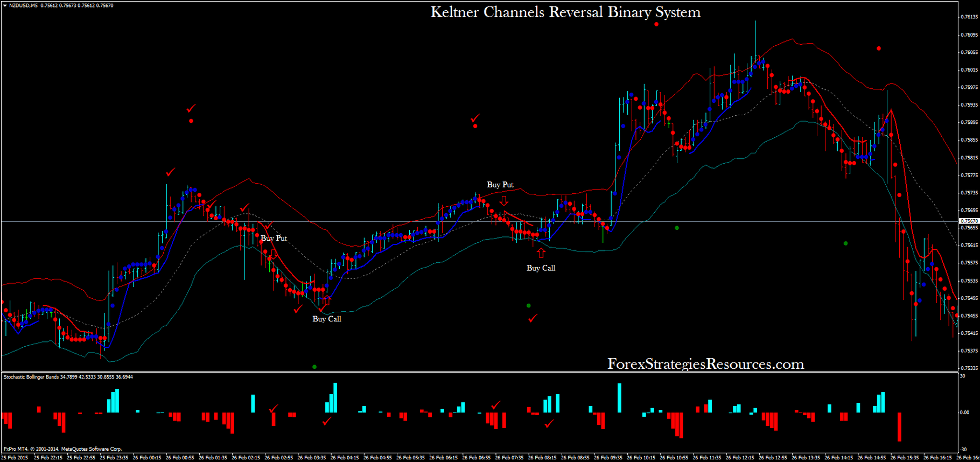Click the indicator scale value -30
This screenshot has width=980, height=462.
pos(963,449)
